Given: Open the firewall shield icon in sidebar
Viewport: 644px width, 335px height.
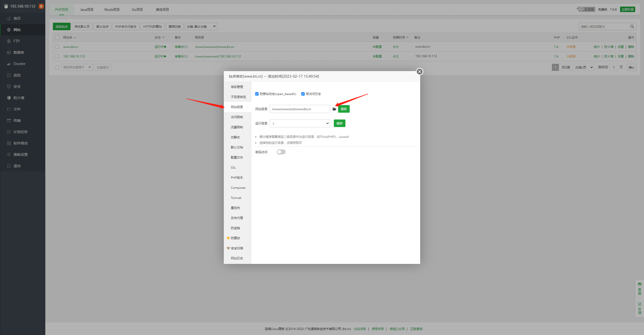Looking at the screenshot, I should tap(9, 98).
